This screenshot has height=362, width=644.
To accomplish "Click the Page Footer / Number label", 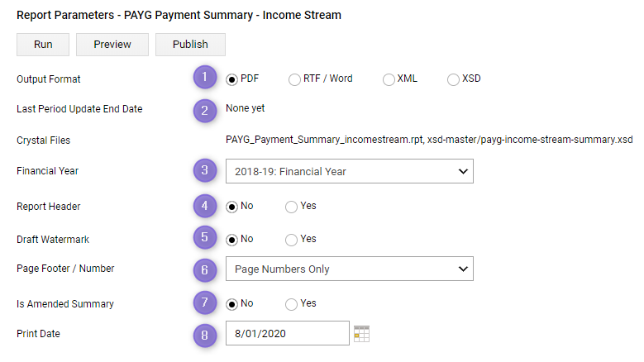I will point(65,269).
